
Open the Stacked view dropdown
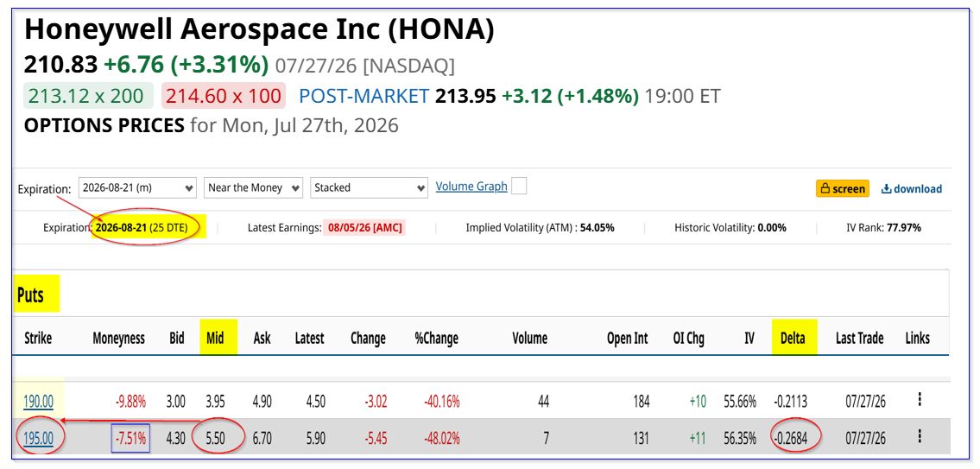(369, 187)
